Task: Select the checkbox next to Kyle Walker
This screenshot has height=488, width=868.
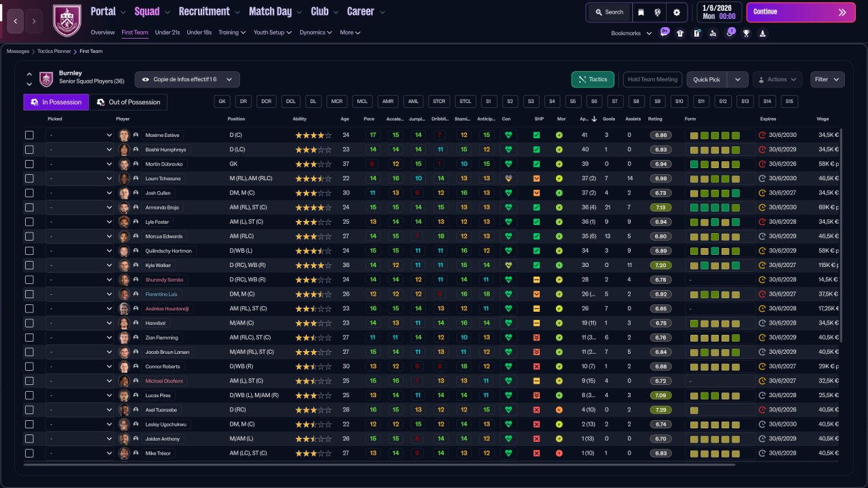Action: click(x=29, y=265)
